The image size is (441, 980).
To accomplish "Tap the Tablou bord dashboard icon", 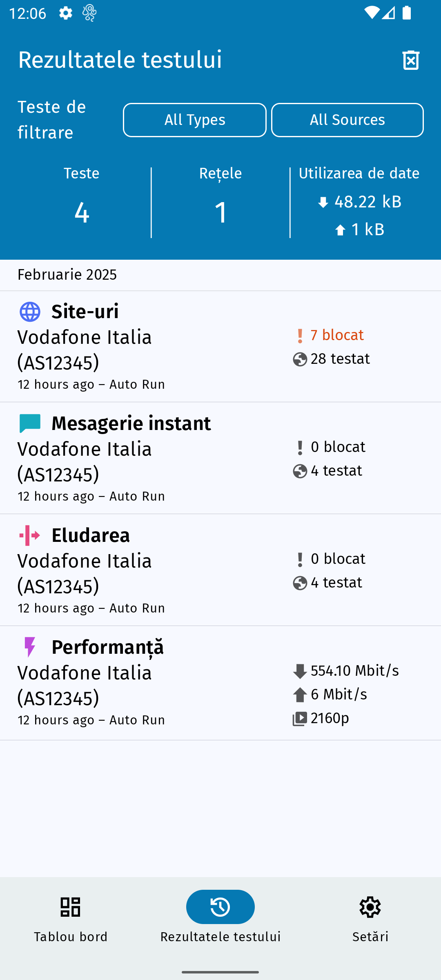I will pyautogui.click(x=70, y=907).
